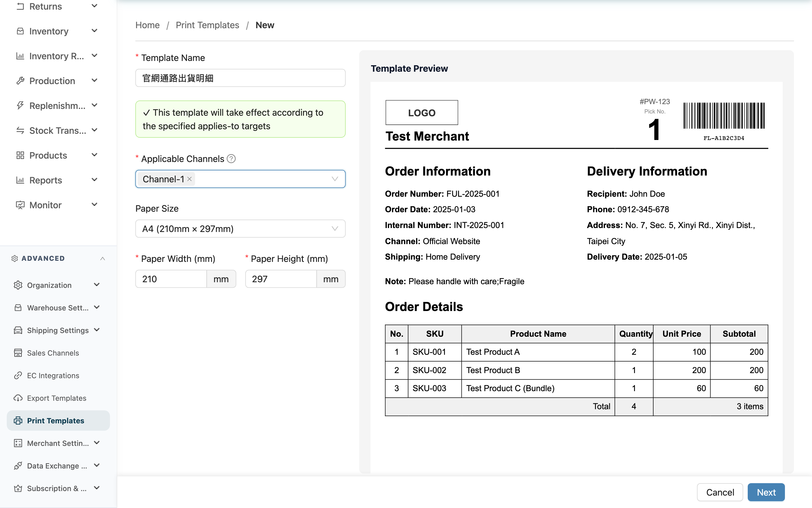Click the SKU-002 cell in Order Details
The width and height of the screenshot is (812, 508).
[x=434, y=370]
